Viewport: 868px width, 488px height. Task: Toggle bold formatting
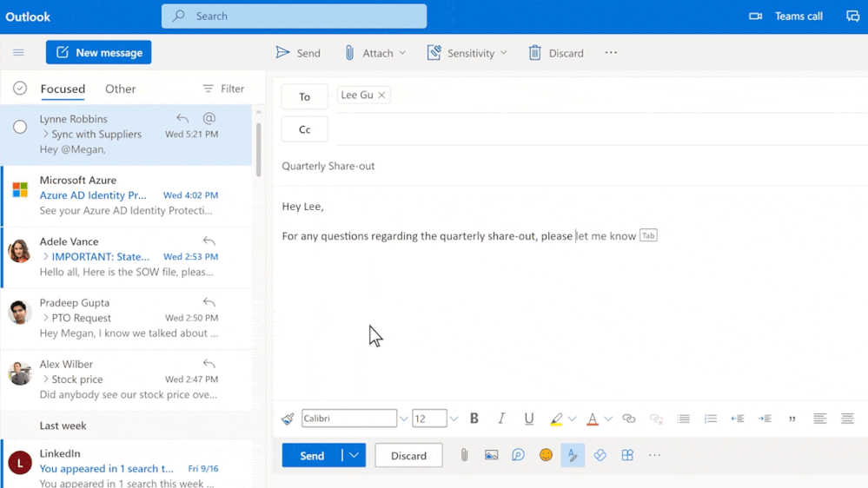click(x=474, y=419)
